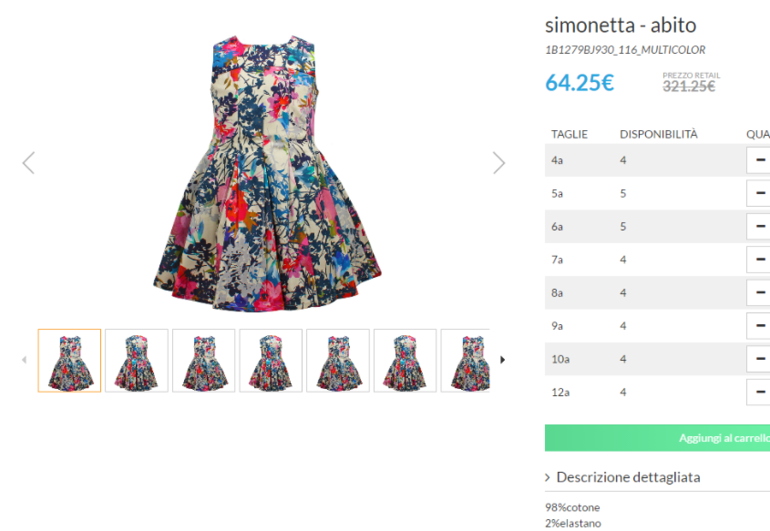Screen dimensions: 770x531
Task: Decrease quantity for size 10a
Action: 758,359
